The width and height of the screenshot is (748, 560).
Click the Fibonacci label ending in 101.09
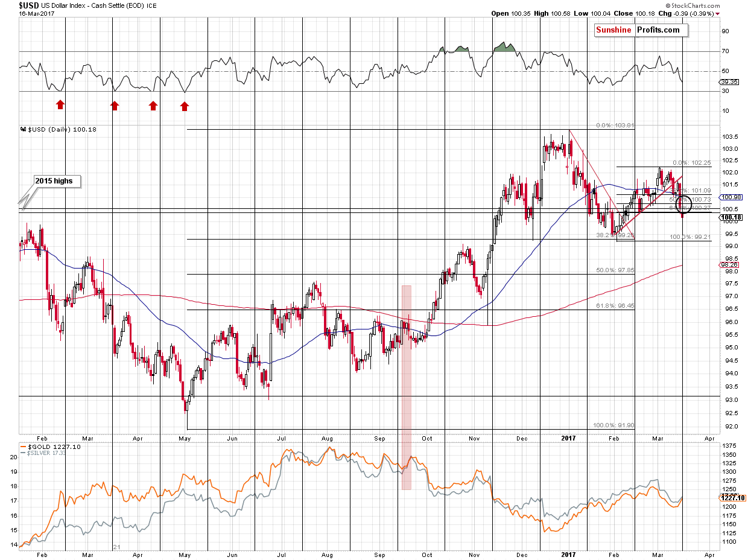(692, 191)
